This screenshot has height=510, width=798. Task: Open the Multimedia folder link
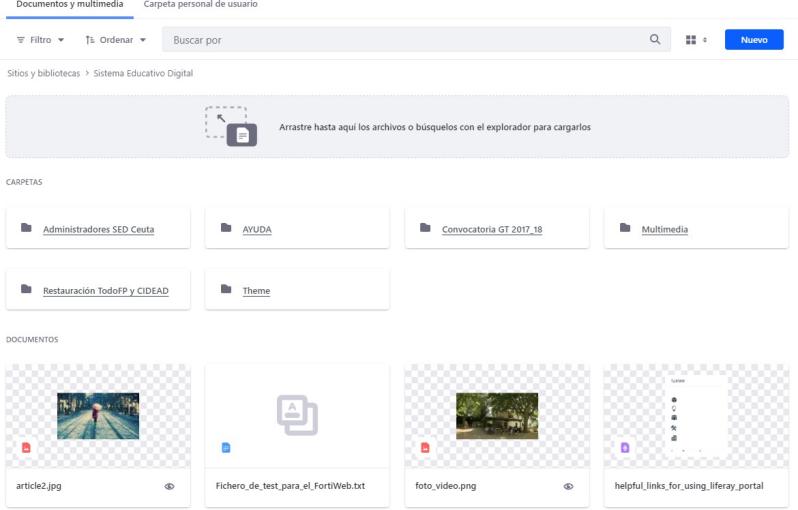(665, 230)
